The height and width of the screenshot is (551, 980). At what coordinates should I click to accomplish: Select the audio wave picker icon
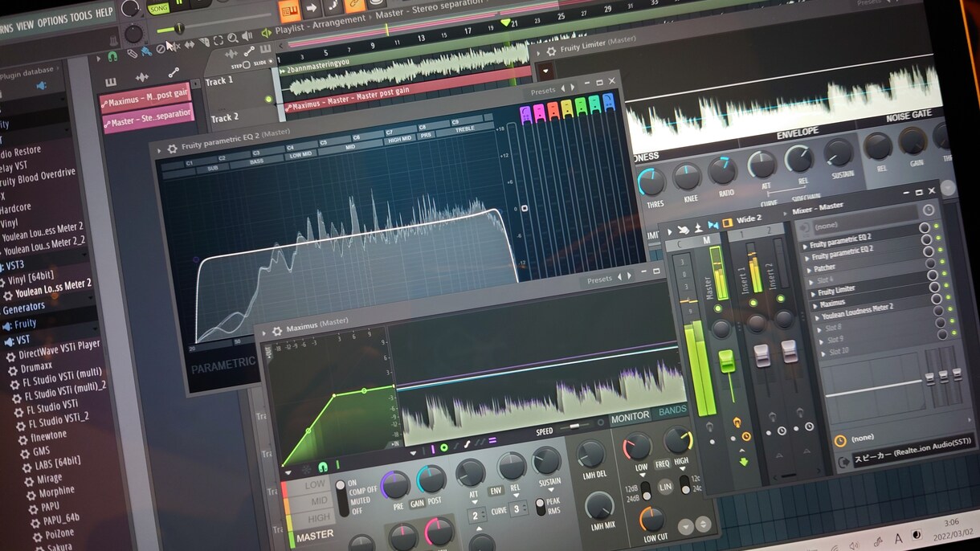[142, 76]
